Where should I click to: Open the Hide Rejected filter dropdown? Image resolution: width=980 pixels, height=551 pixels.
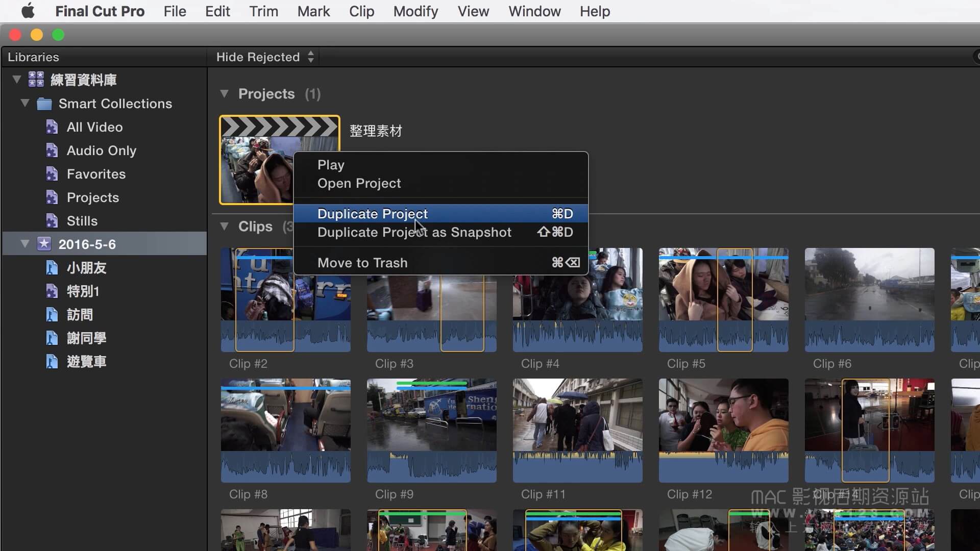[265, 57]
